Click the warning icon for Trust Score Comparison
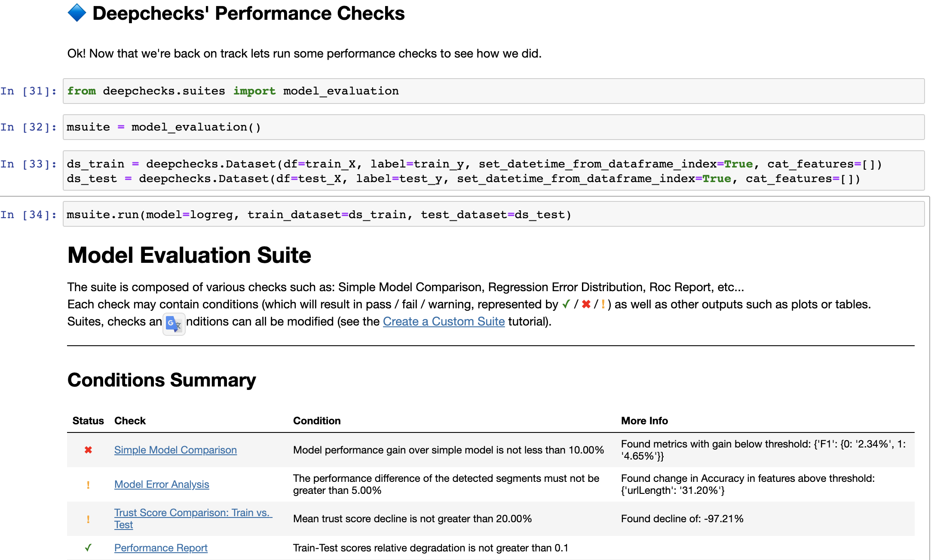931x560 pixels. 88,519
